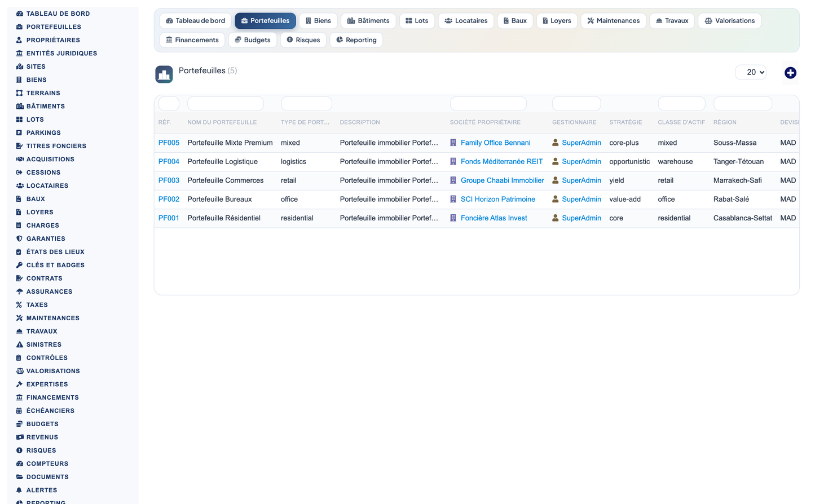Click user icon beside SuperAdmin in PF004 row
The image size is (815, 504).
[555, 161]
